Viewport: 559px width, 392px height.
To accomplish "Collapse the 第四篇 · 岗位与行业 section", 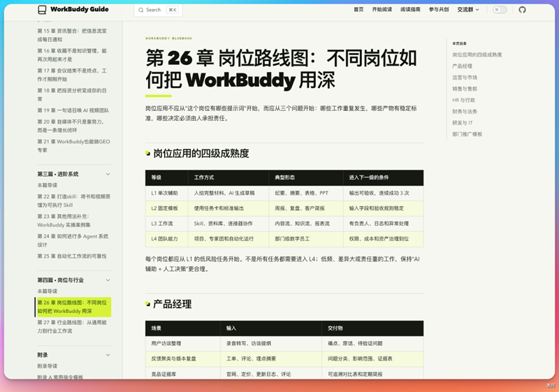I will 108,280.
